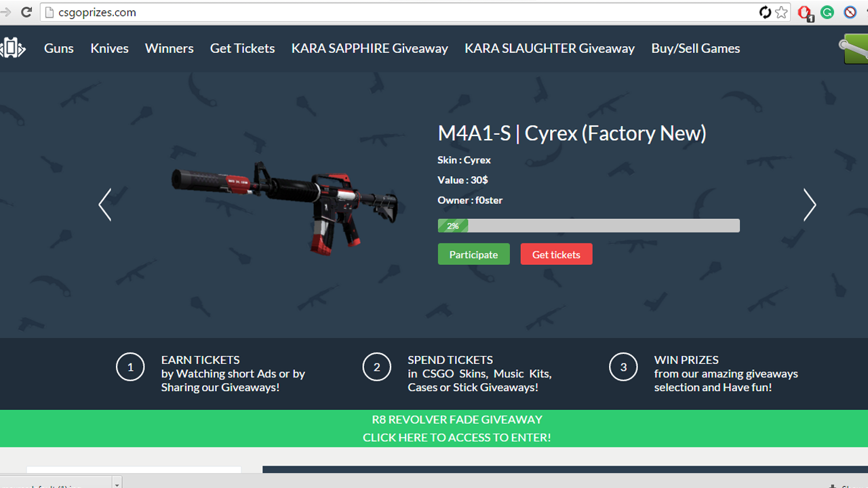Image resolution: width=868 pixels, height=488 pixels.
Task: Open the Knives menu item
Action: point(109,48)
